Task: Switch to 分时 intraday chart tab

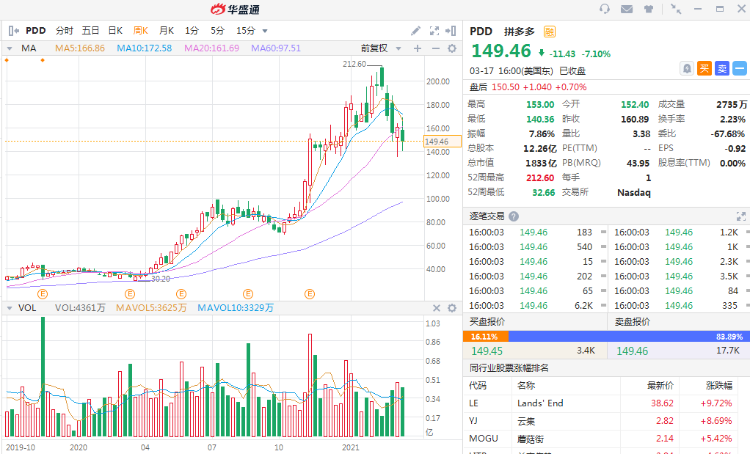Action: 64,31
